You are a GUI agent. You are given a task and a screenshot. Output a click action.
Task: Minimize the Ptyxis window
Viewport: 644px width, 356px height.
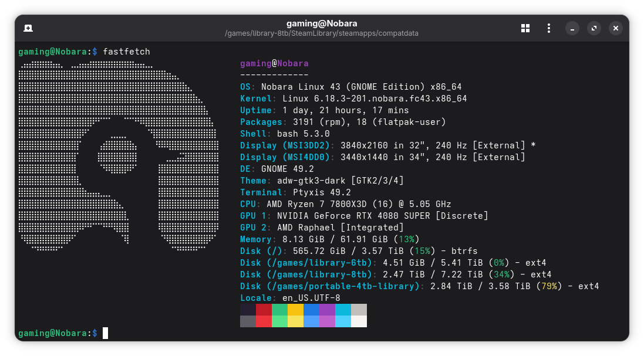572,28
